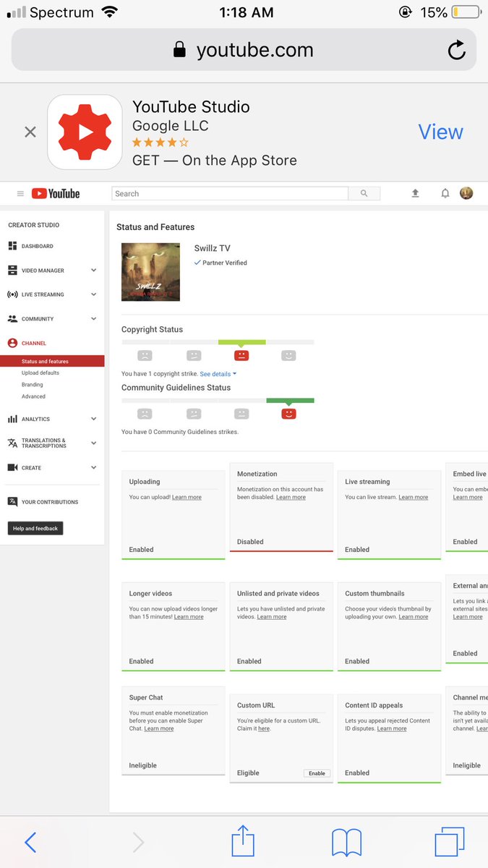Open Learn more under Uploading
488x868 pixels.
point(187,498)
